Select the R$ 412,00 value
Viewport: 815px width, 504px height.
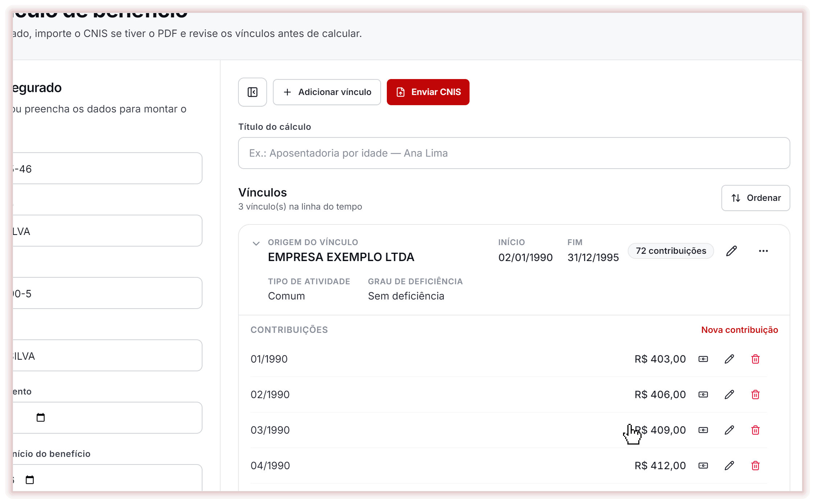click(x=660, y=466)
